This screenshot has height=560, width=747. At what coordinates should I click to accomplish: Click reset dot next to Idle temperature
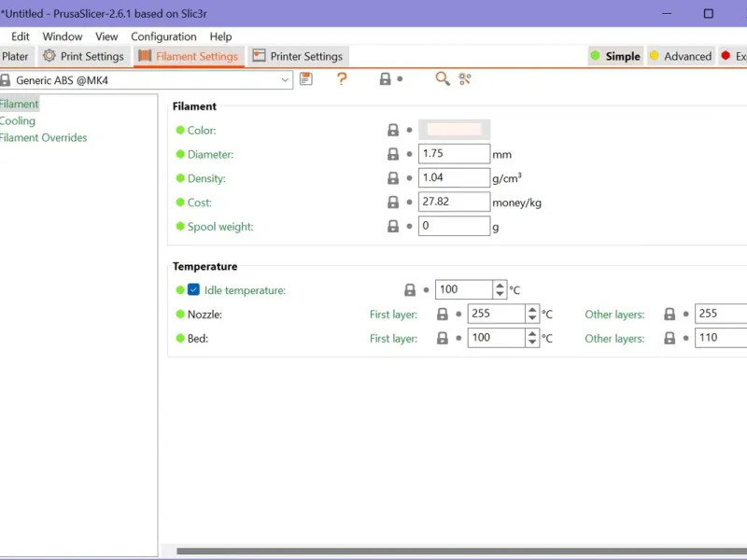point(426,289)
